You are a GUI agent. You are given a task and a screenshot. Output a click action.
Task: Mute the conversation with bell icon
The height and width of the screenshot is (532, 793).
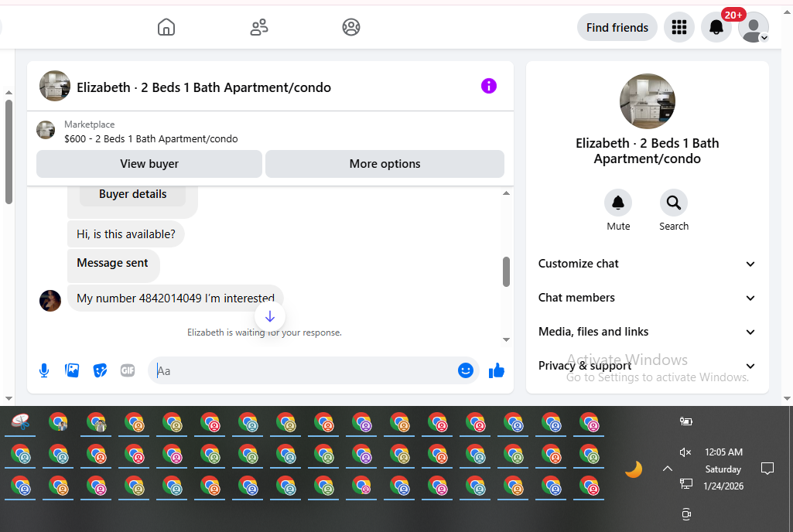(x=618, y=203)
